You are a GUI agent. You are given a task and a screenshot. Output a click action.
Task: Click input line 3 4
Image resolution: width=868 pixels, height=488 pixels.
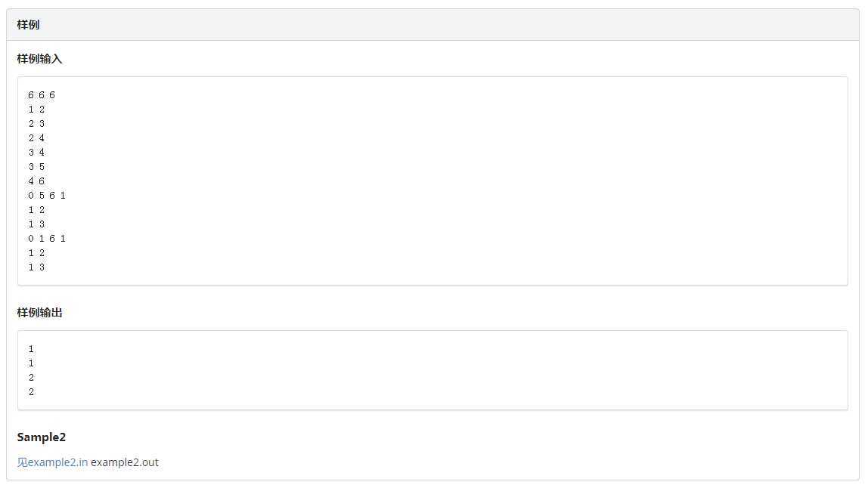tap(36, 153)
